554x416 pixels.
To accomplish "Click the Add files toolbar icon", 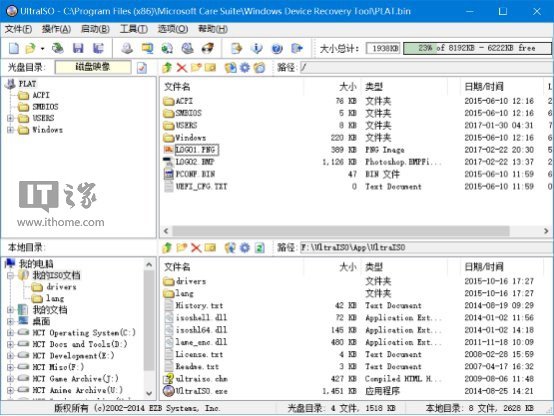I will (x=236, y=48).
